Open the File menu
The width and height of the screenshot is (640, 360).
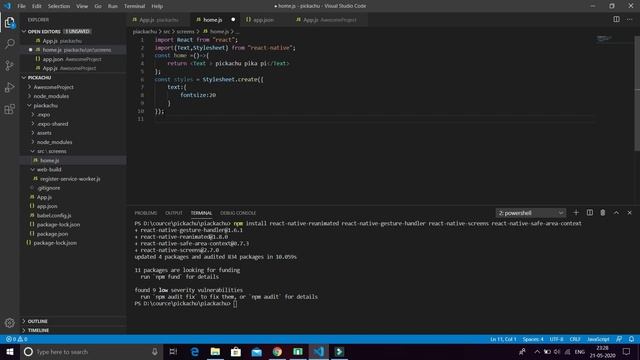point(21,6)
